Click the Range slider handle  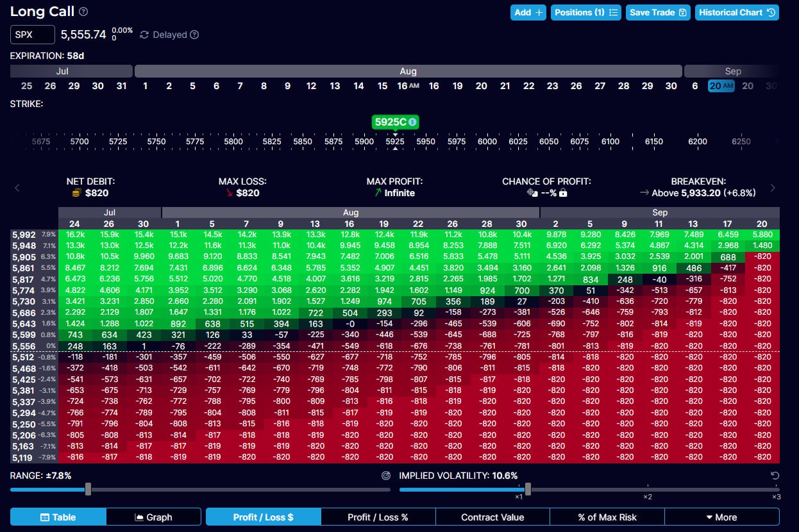(x=88, y=490)
